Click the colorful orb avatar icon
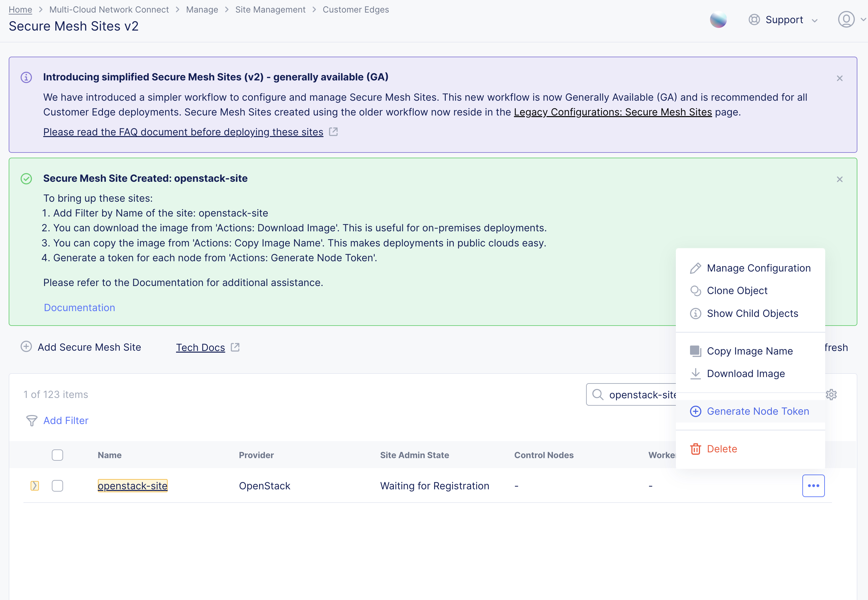868x600 pixels. coord(718,20)
